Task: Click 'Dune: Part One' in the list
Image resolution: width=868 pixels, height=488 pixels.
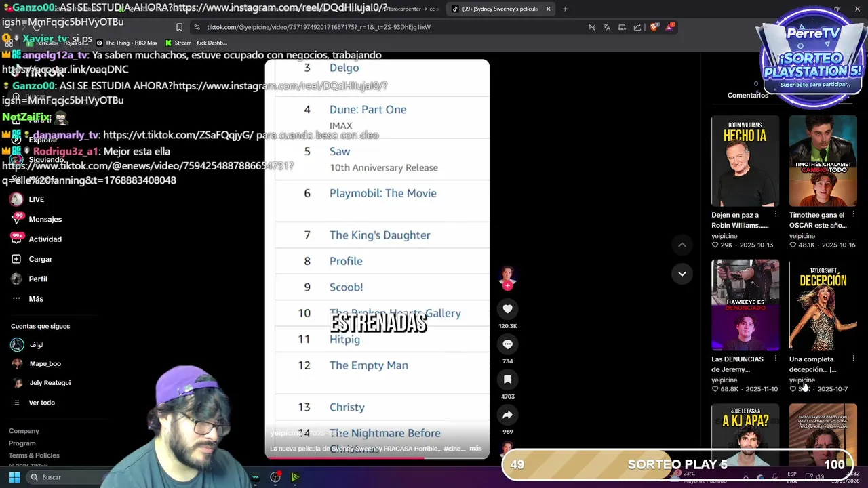Action: (368, 109)
